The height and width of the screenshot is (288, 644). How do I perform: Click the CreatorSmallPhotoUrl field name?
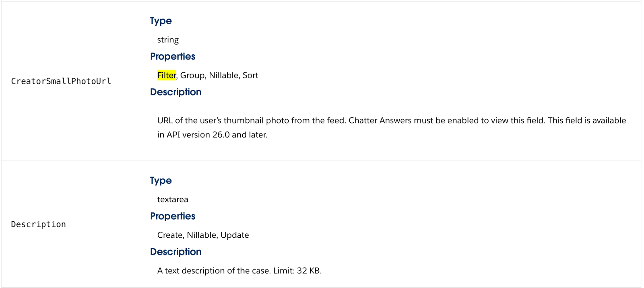(x=61, y=81)
